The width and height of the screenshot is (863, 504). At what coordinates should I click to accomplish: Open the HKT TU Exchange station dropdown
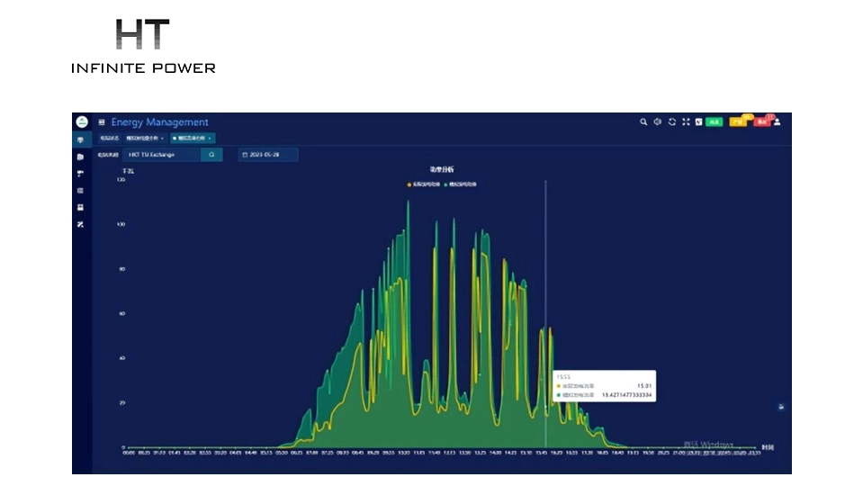pos(160,155)
